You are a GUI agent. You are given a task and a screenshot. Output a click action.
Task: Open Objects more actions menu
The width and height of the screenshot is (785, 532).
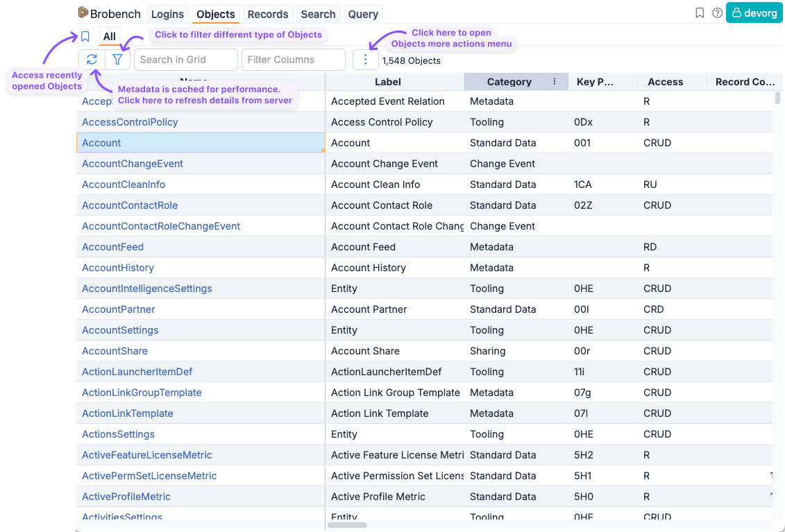click(366, 60)
